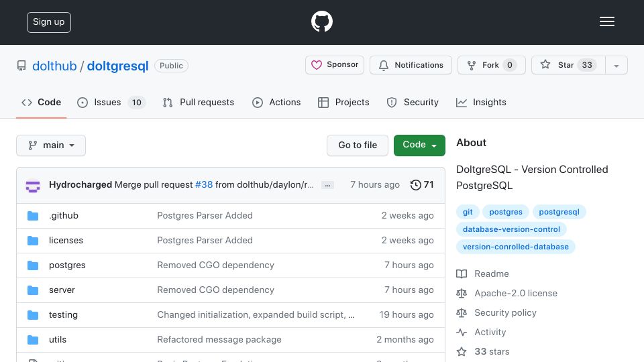Image resolution: width=644 pixels, height=362 pixels.
Task: Open the .github folder name
Action: coord(64,215)
